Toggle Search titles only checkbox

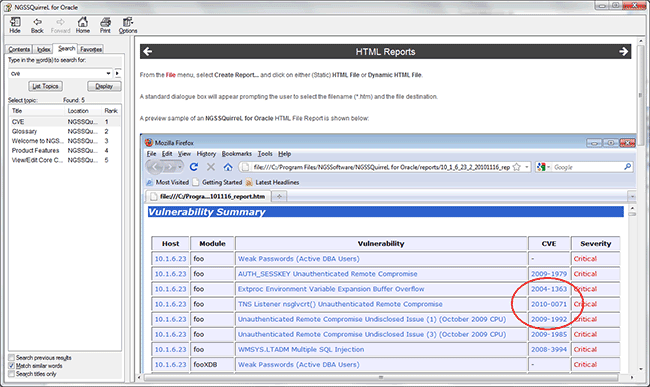click(12, 374)
